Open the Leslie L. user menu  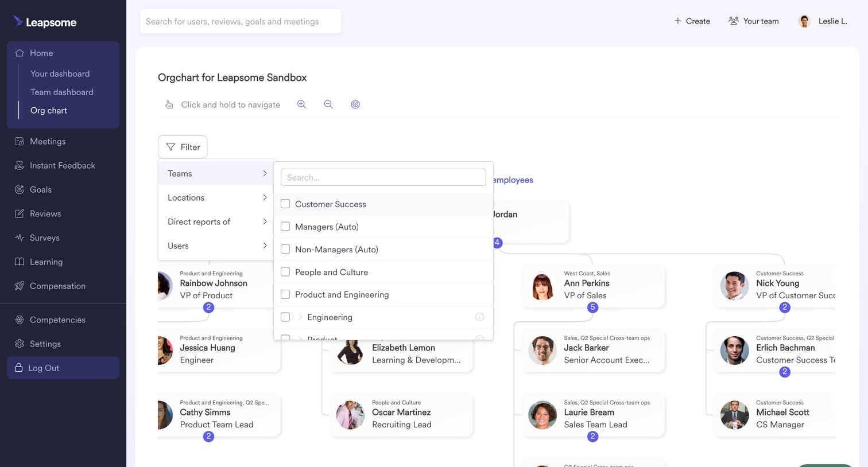point(823,21)
